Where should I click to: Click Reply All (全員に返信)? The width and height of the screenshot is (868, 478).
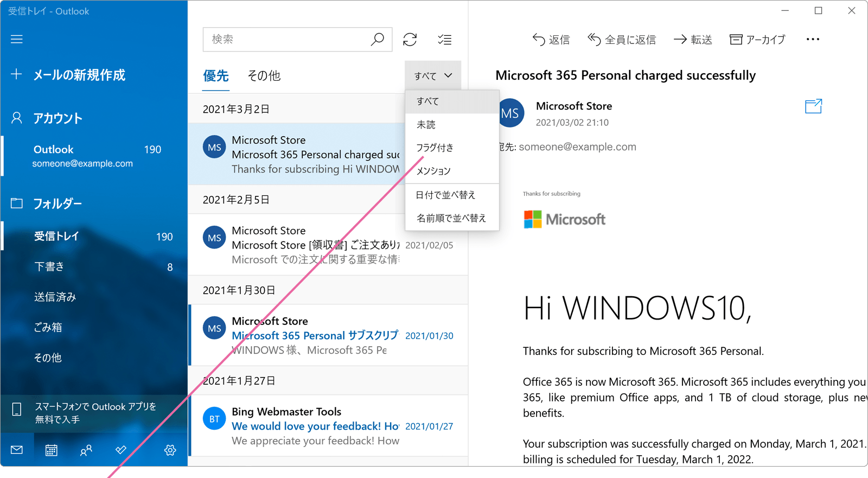click(x=622, y=40)
